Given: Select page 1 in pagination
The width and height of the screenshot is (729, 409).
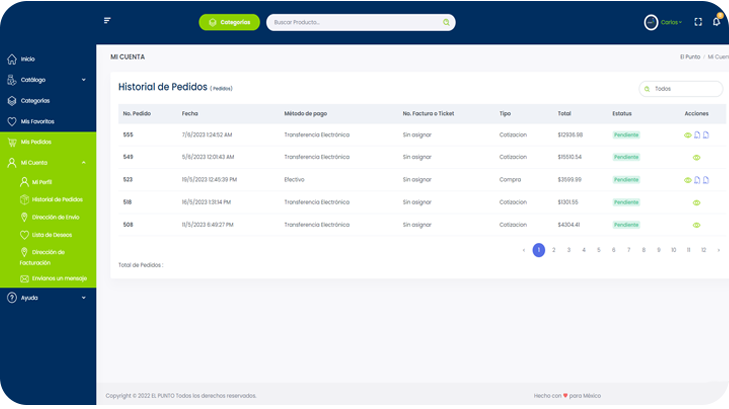Looking at the screenshot, I should (539, 250).
